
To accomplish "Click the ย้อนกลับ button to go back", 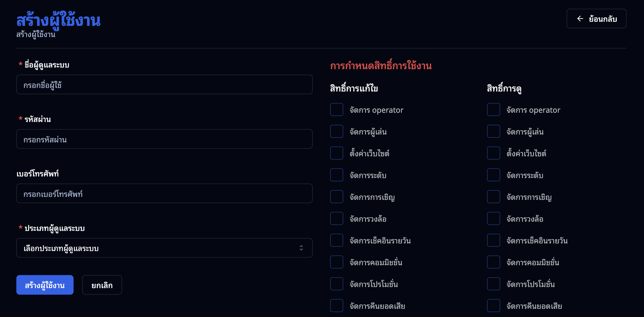I will (596, 19).
